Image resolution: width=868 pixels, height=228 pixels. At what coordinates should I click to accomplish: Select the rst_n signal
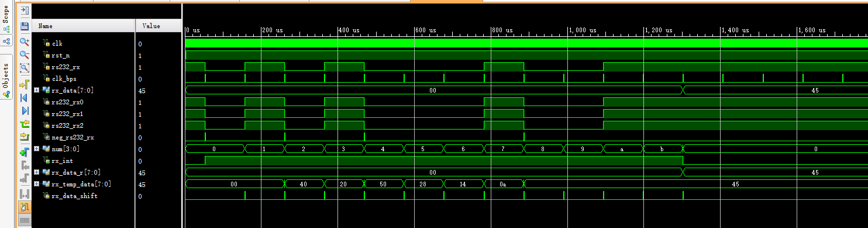(60, 56)
